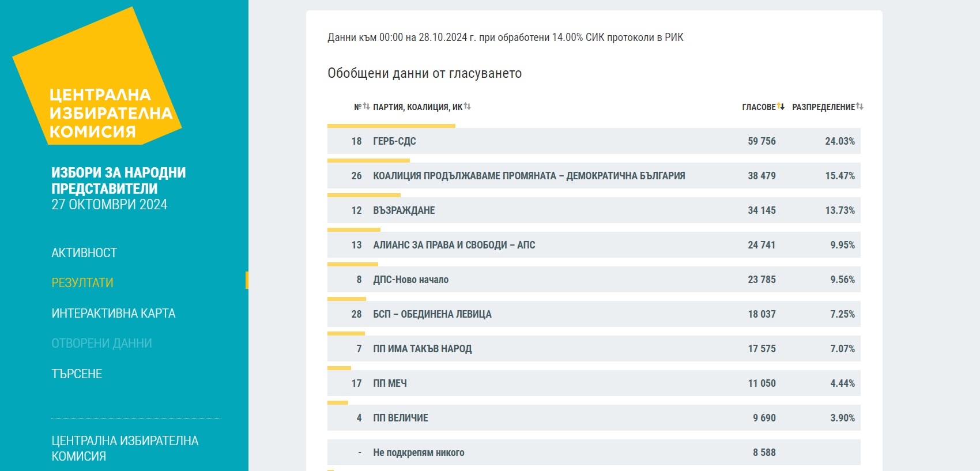Click the vote count 8 588

click(x=764, y=453)
